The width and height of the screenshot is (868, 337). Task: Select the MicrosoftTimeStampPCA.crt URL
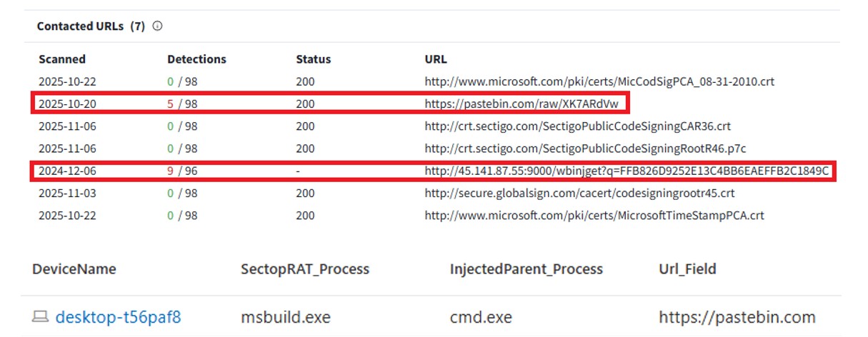click(594, 216)
